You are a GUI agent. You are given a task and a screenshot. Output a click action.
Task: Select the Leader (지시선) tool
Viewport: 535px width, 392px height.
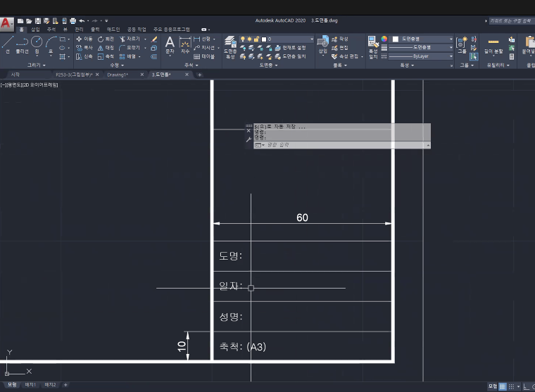coord(204,48)
